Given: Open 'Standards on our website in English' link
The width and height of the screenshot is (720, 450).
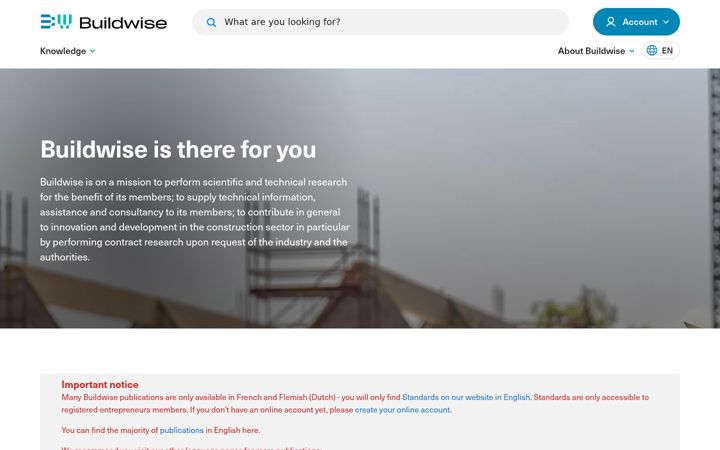Looking at the screenshot, I should click(x=466, y=397).
